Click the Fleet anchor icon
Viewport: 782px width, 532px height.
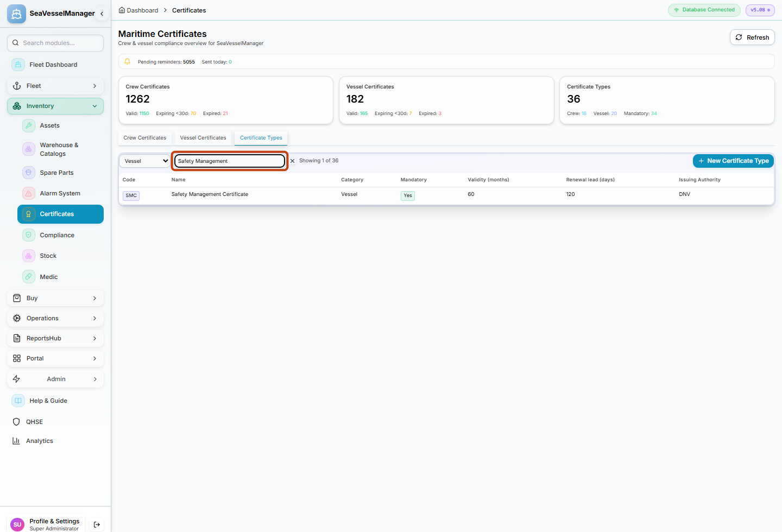click(x=17, y=86)
